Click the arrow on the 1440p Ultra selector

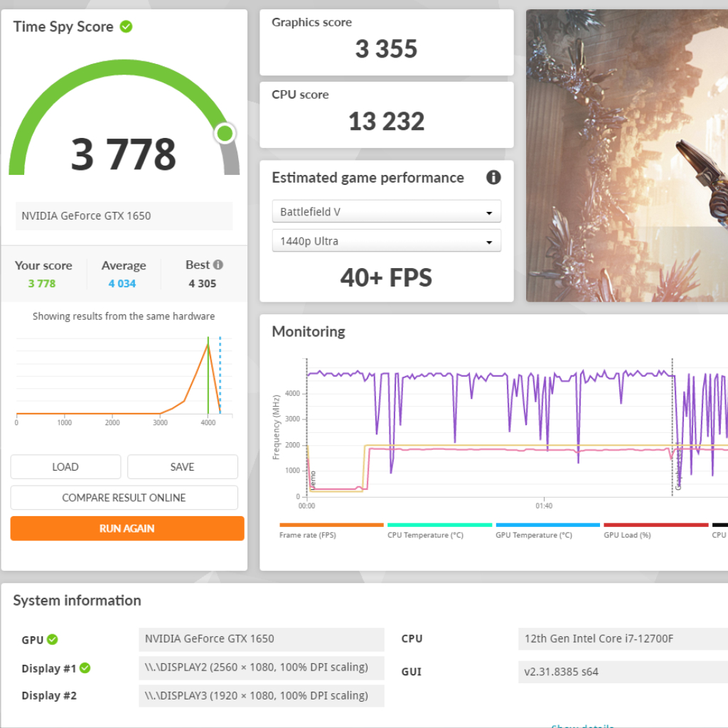tap(489, 242)
